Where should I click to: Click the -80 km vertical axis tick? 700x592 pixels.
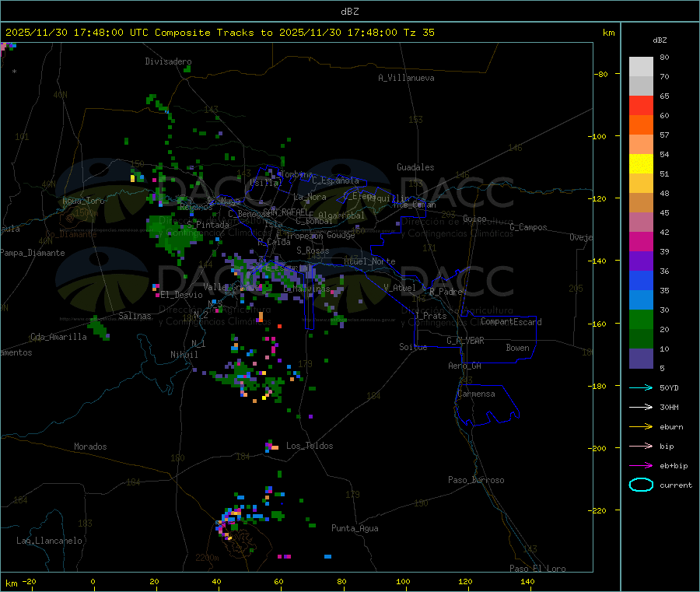[x=601, y=74]
